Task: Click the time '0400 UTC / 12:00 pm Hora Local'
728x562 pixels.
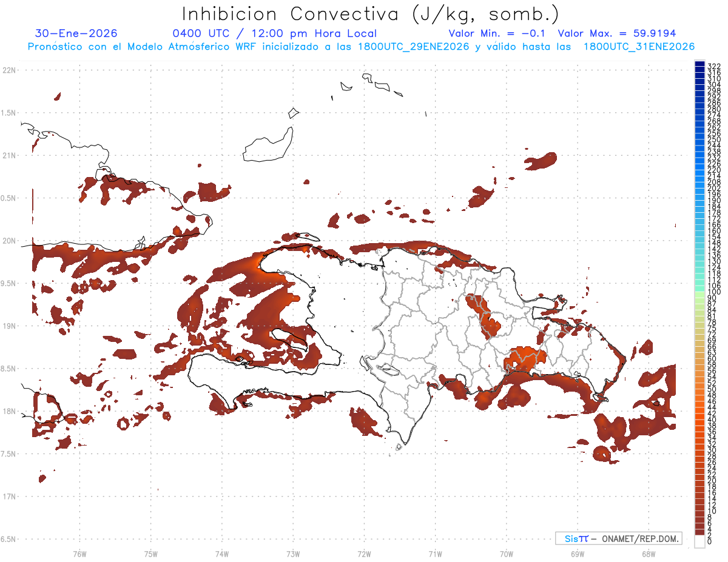Action: [x=274, y=34]
